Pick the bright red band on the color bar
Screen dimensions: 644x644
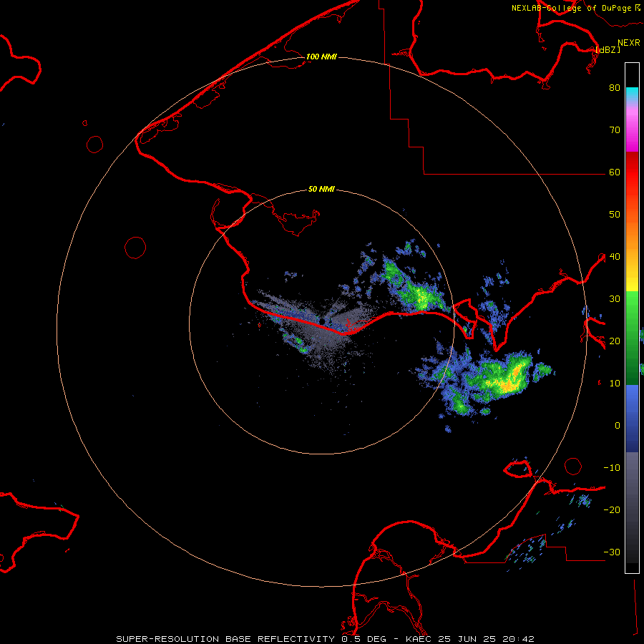(632, 177)
